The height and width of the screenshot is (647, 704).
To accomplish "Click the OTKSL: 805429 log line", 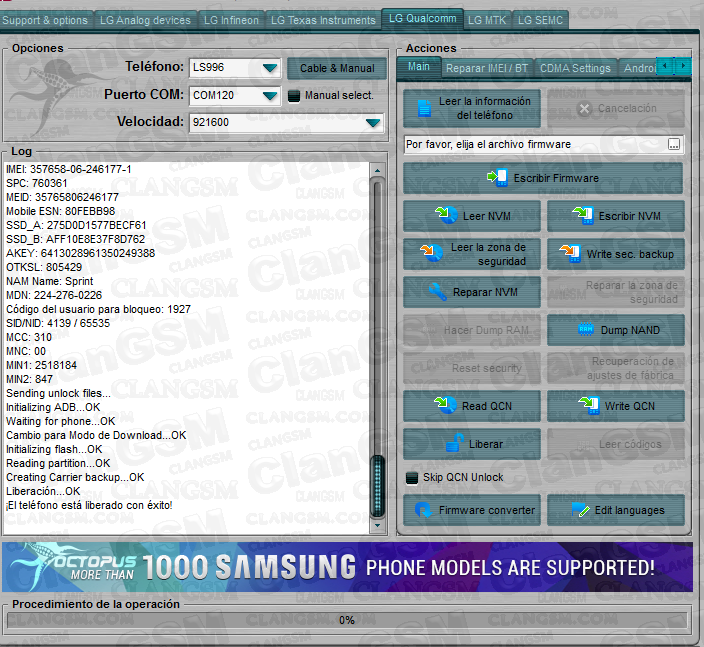I will pos(44,267).
